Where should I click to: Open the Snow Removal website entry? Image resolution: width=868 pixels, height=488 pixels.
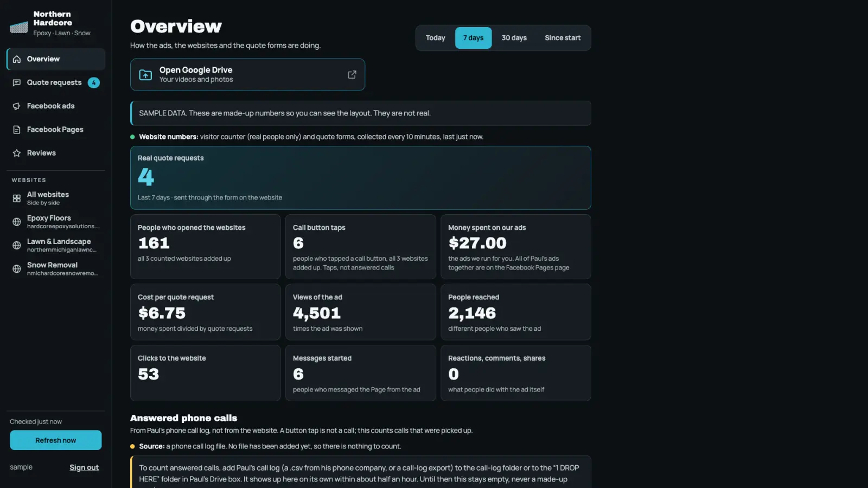click(56, 269)
